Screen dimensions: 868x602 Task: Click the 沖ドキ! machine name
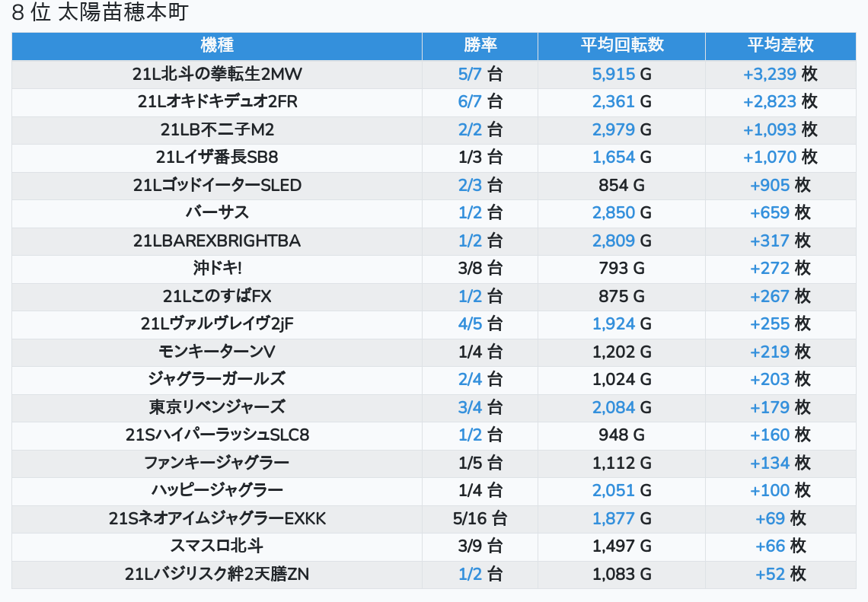[217, 269]
